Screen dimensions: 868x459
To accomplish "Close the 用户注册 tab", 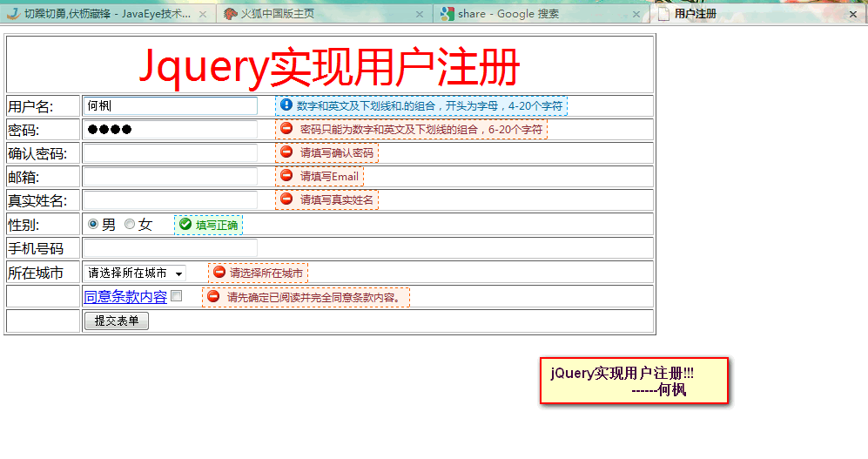I will [853, 15].
